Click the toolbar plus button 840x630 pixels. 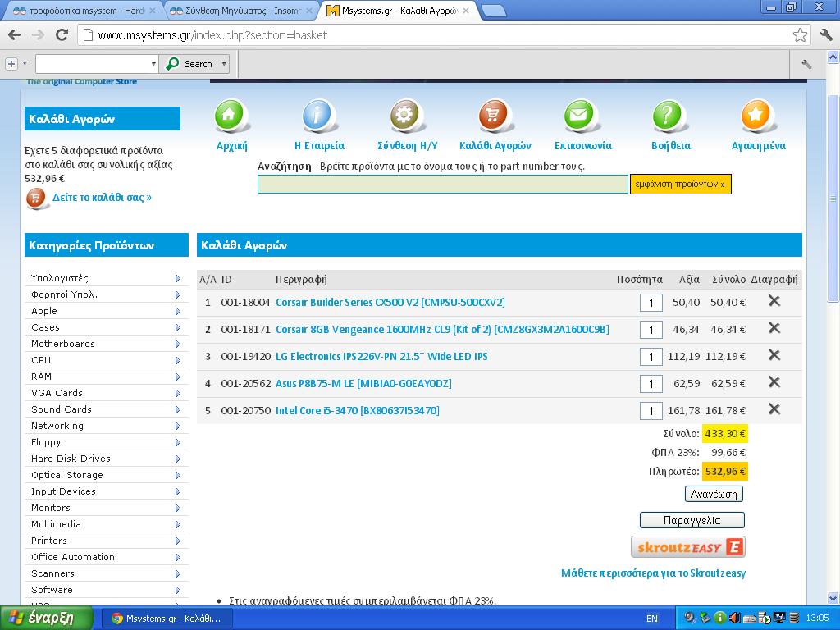click(11, 64)
